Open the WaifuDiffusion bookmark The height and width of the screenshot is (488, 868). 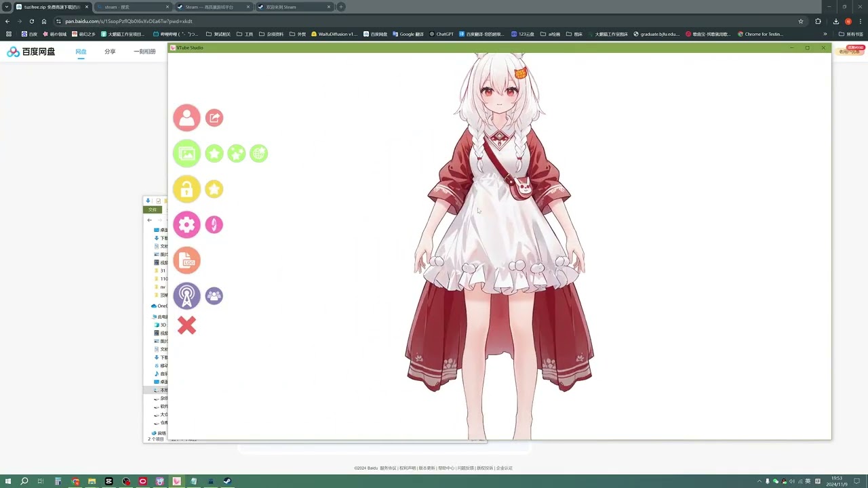[x=334, y=34]
